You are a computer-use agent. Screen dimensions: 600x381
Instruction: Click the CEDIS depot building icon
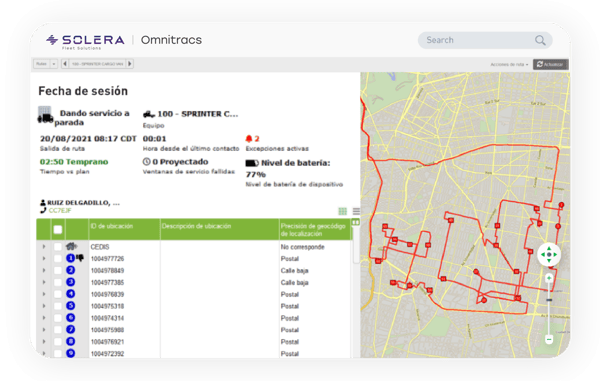[71, 246]
